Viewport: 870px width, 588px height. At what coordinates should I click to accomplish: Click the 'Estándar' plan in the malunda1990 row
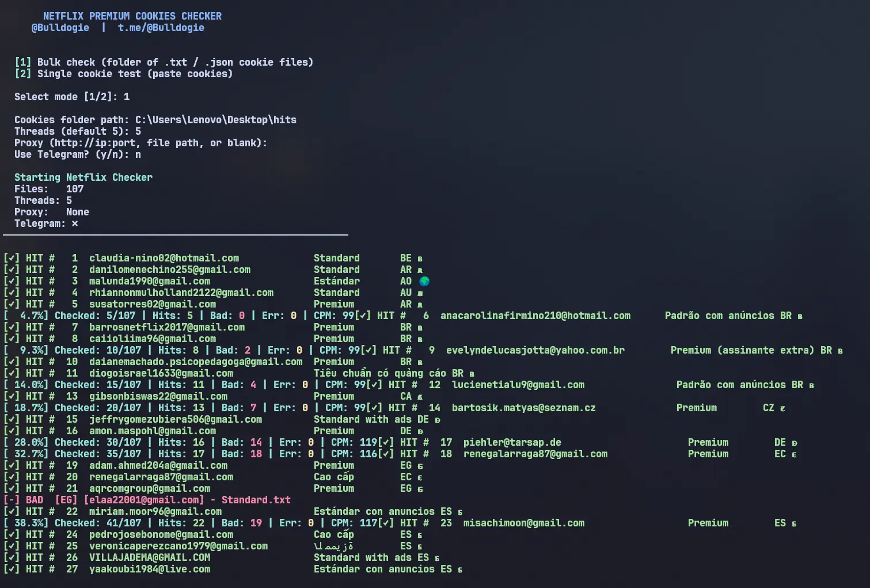coord(337,281)
